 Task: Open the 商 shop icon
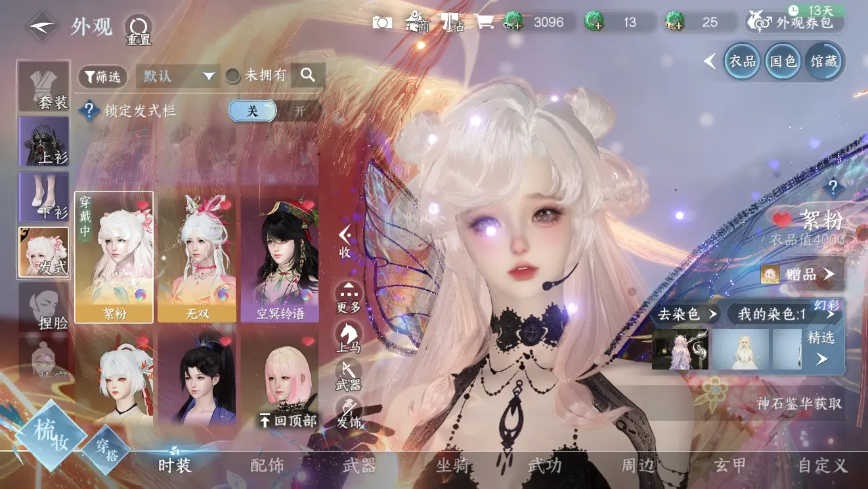tap(417, 22)
